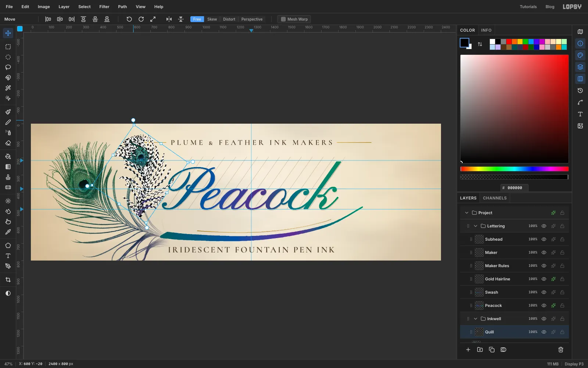This screenshot has height=368, width=588.
Task: Click the hex color input field
Action: coord(514,188)
